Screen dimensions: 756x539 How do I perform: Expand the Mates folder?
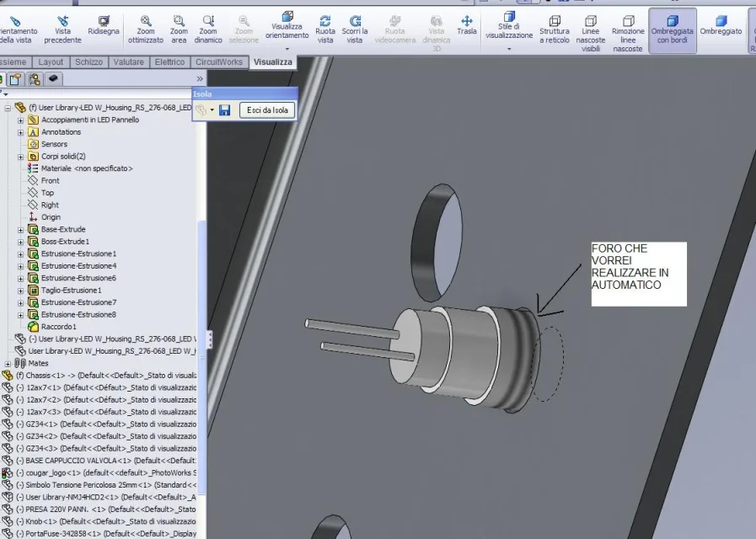[8, 364]
